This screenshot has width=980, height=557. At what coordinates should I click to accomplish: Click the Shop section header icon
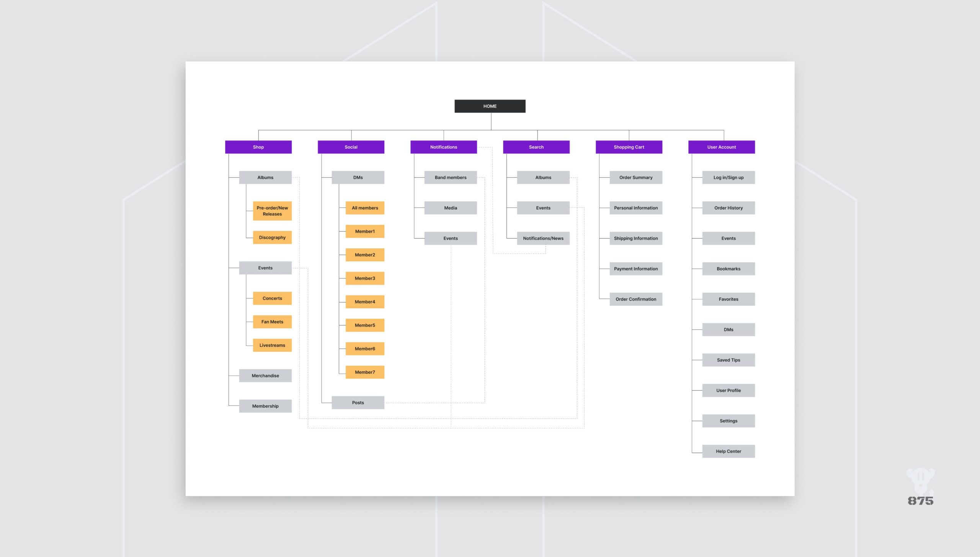pos(258,147)
